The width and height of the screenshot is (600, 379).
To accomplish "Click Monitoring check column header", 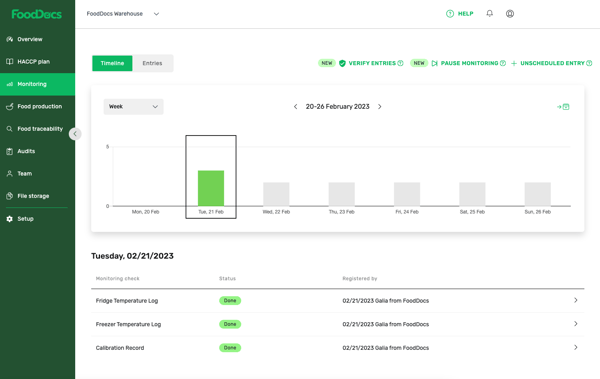I will point(117,279).
